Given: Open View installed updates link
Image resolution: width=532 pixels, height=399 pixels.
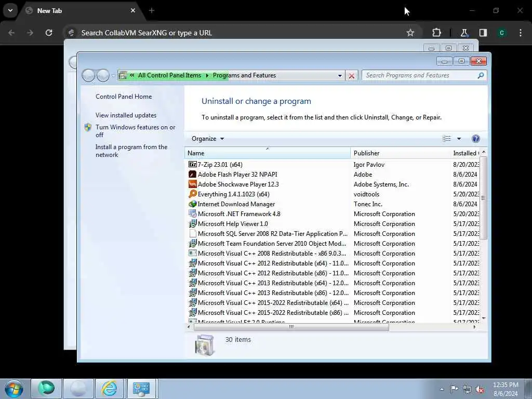Looking at the screenshot, I should click(x=126, y=115).
